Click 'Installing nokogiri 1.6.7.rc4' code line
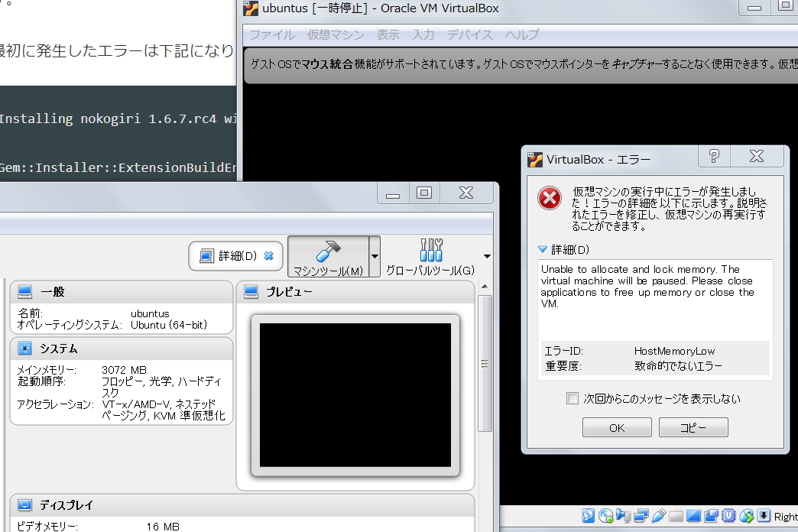The height and width of the screenshot is (532, 798). tap(118, 118)
